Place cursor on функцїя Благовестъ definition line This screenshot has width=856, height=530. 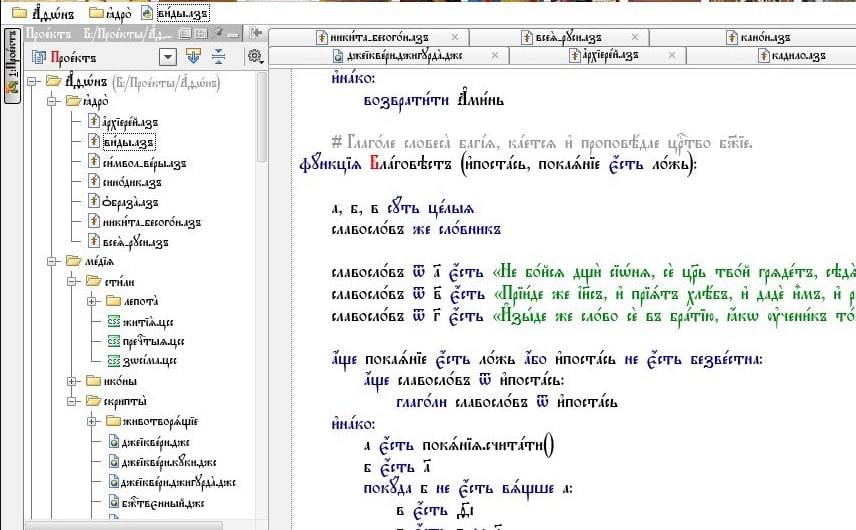pos(498,163)
